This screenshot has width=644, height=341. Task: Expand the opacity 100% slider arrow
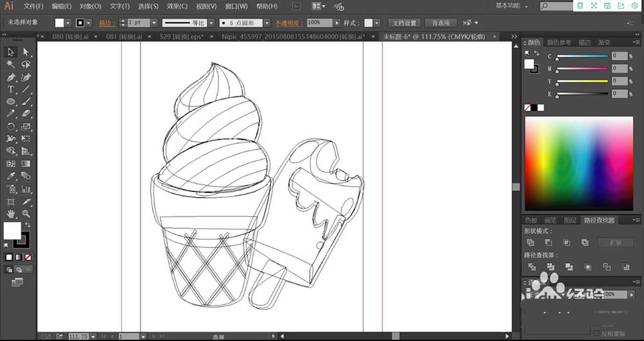337,23
